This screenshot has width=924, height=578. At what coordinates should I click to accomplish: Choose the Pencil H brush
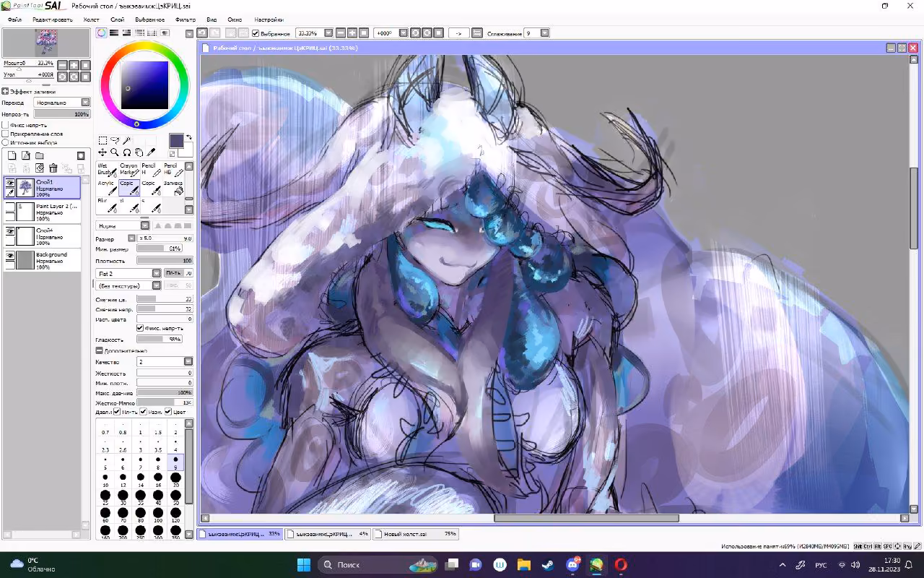tap(151, 170)
